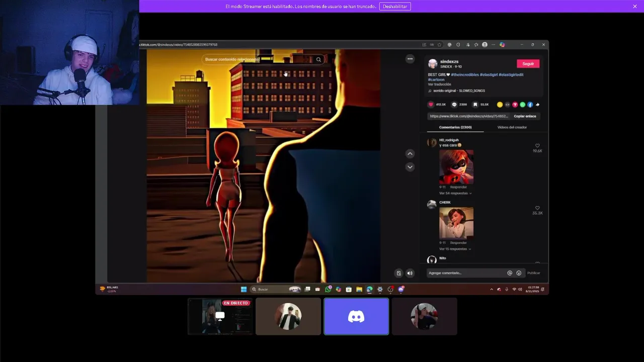Insert mention with @ icon
Image resolution: width=644 pixels, height=362 pixels.
tap(510, 273)
